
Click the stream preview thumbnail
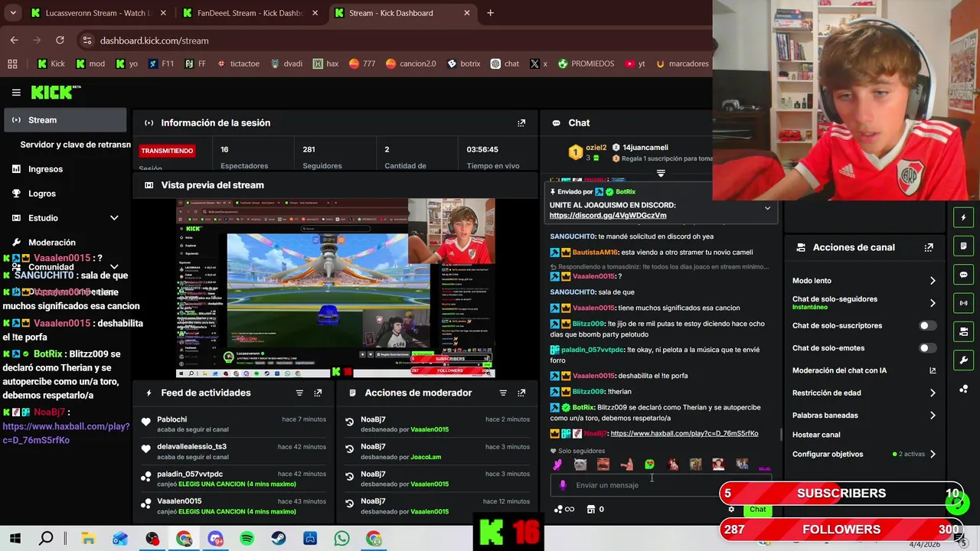pos(335,289)
